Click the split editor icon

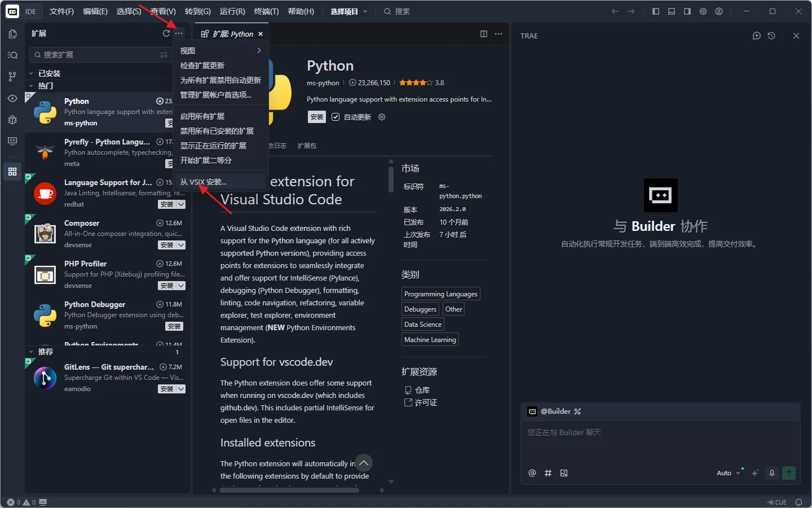click(x=483, y=34)
